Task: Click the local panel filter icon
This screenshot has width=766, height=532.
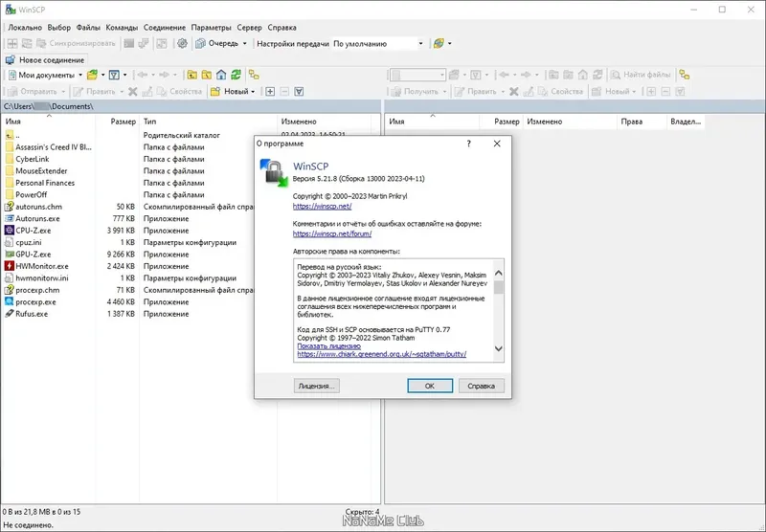Action: [114, 75]
